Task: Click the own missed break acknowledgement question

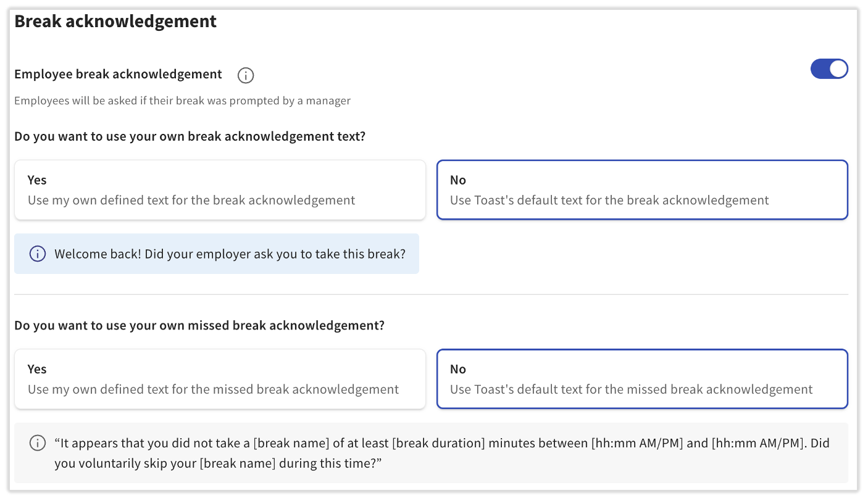Action: [x=199, y=325]
